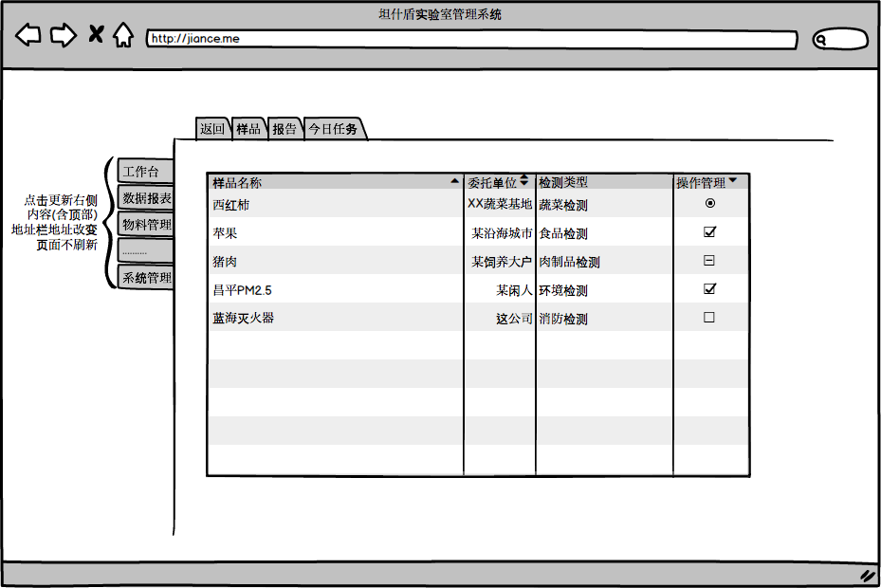Click the URL address bar field
Image resolution: width=881 pixels, height=588 pixels.
(x=471, y=40)
